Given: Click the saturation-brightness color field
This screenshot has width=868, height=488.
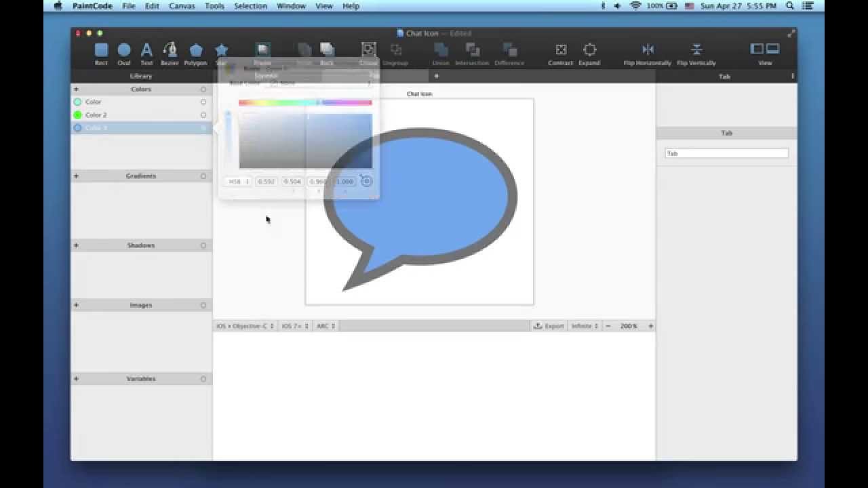Looking at the screenshot, I should pos(305,140).
